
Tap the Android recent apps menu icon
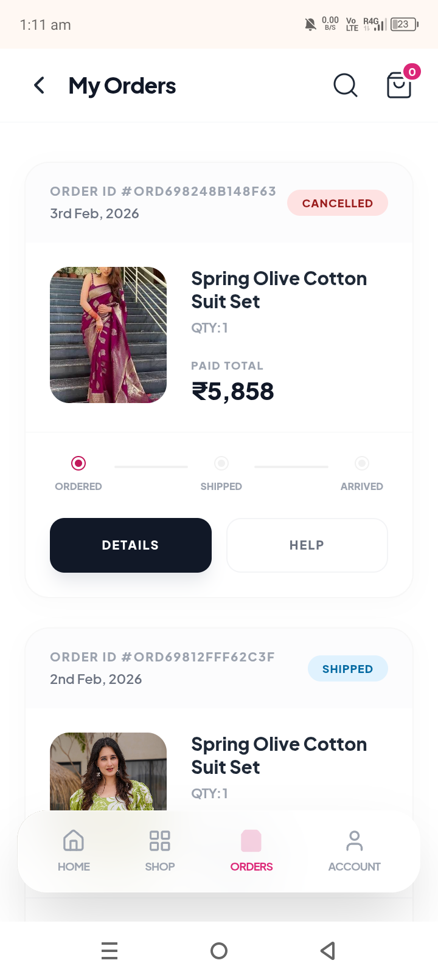109,950
